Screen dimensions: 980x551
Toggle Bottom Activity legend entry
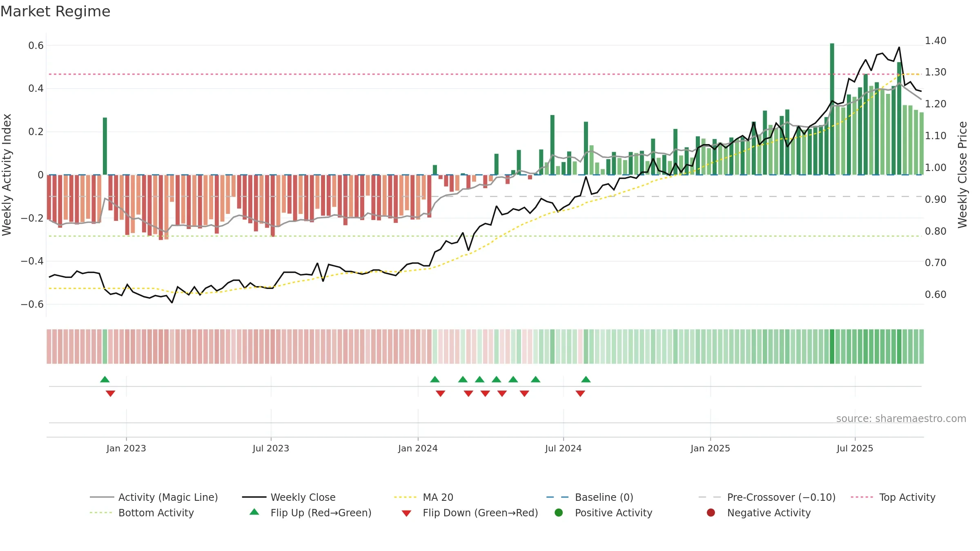point(142,513)
